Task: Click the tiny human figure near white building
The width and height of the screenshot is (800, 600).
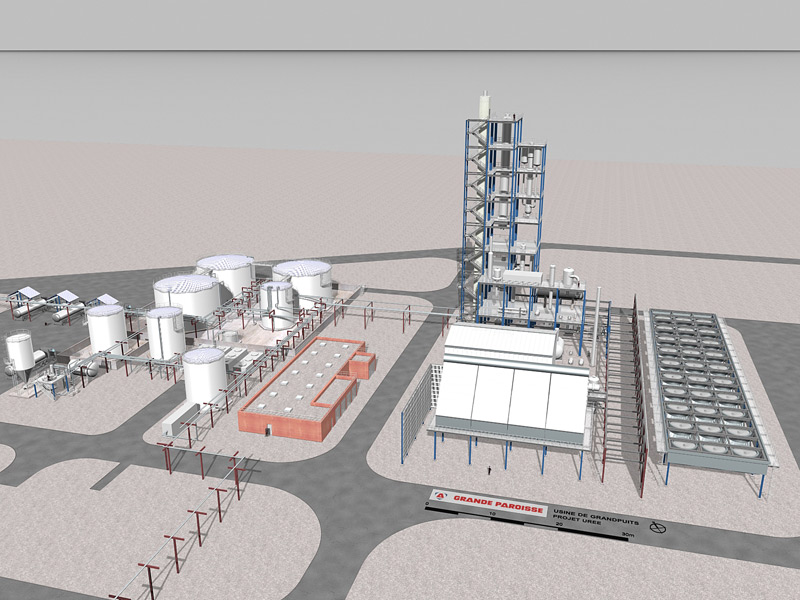Action: pyautogui.click(x=488, y=469)
